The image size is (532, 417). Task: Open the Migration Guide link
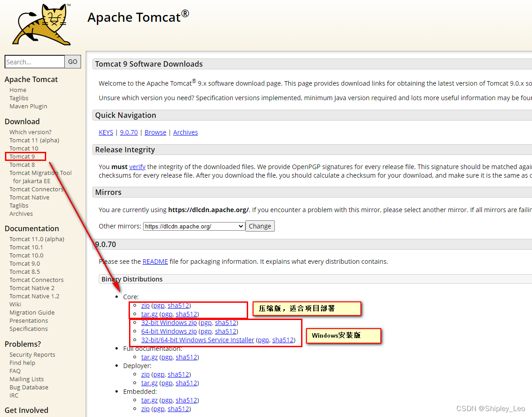[x=32, y=312]
